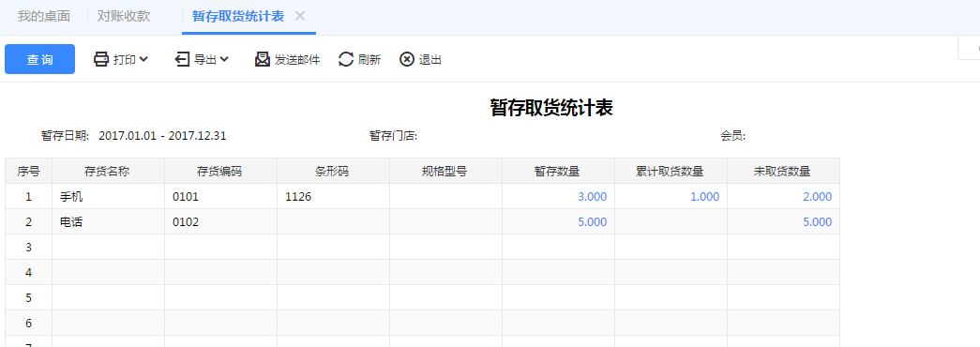Open the 2.000 unpicked quantity link

(818, 197)
